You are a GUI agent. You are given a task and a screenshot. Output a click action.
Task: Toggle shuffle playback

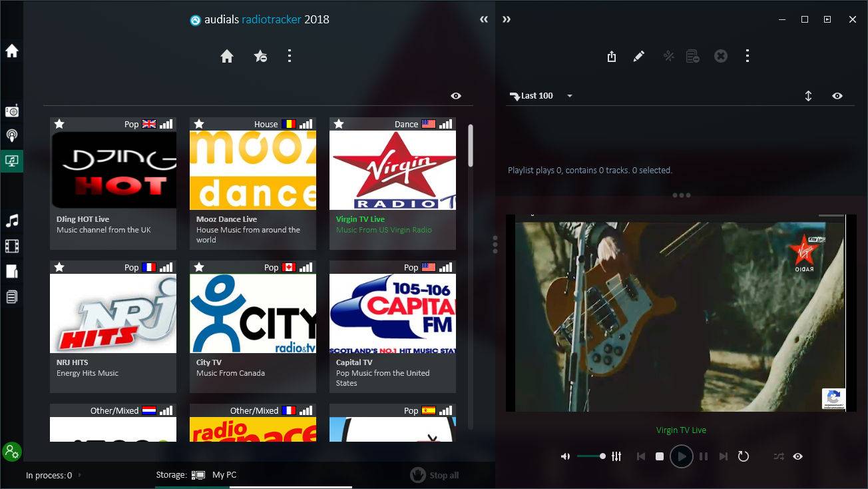click(x=779, y=456)
